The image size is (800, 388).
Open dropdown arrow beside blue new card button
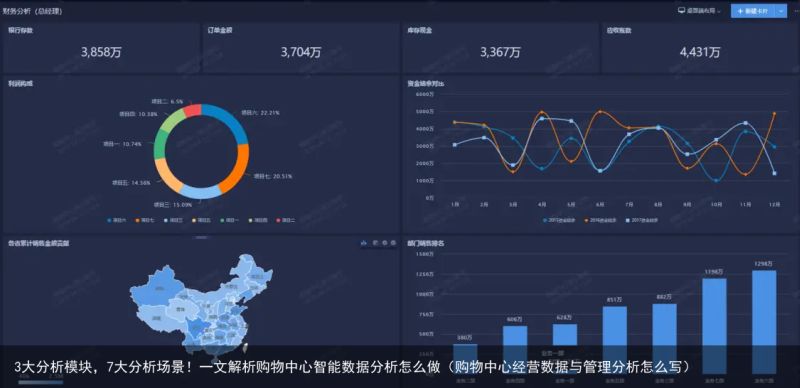[x=781, y=11]
